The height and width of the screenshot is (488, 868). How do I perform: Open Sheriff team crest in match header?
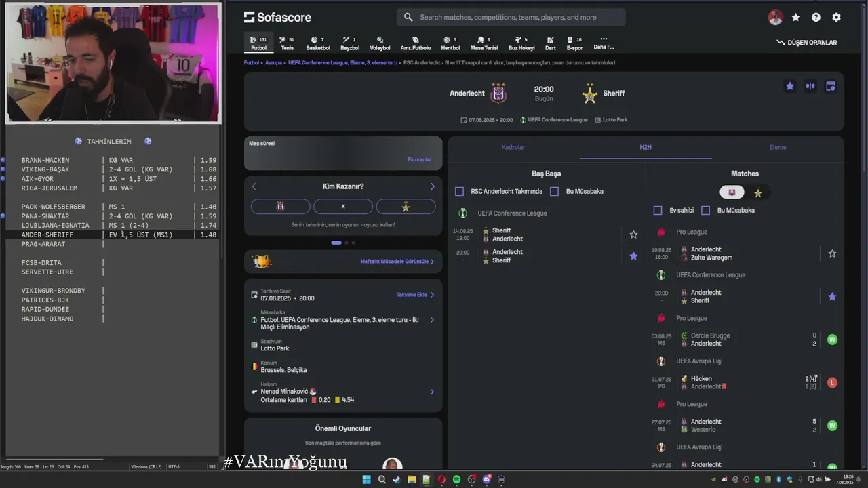click(x=590, y=94)
